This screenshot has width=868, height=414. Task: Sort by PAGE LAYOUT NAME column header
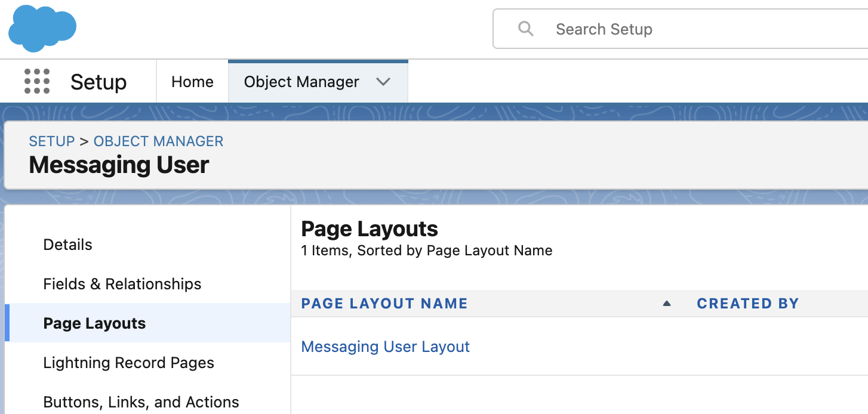point(384,304)
